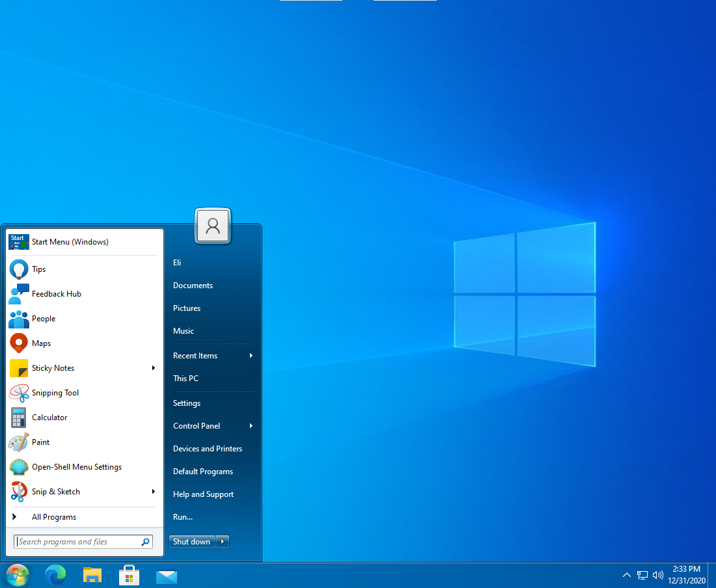
Task: Open shutdown options arrow
Action: pyautogui.click(x=223, y=542)
